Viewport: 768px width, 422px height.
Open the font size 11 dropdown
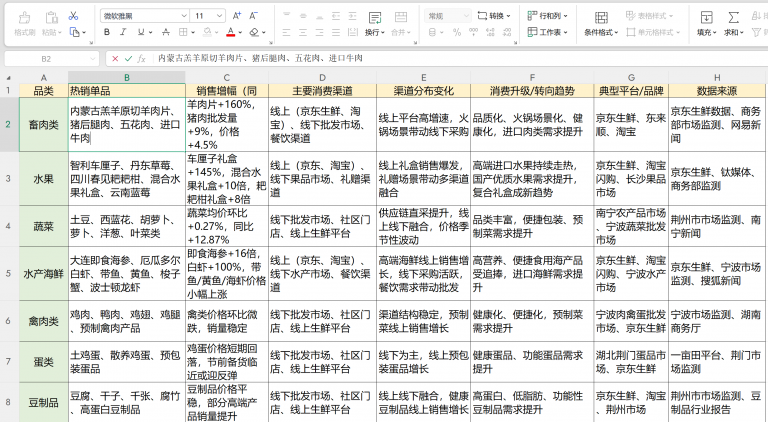(209, 16)
